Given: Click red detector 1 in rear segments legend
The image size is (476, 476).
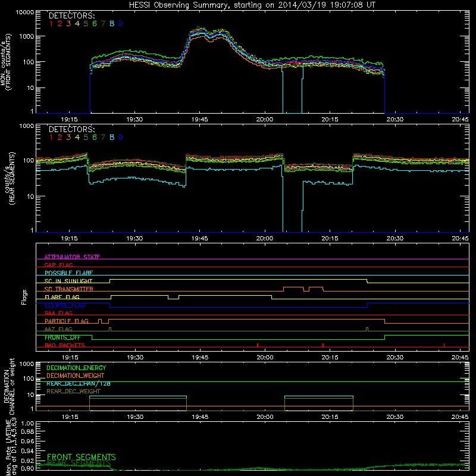Looking at the screenshot, I should tap(51, 137).
